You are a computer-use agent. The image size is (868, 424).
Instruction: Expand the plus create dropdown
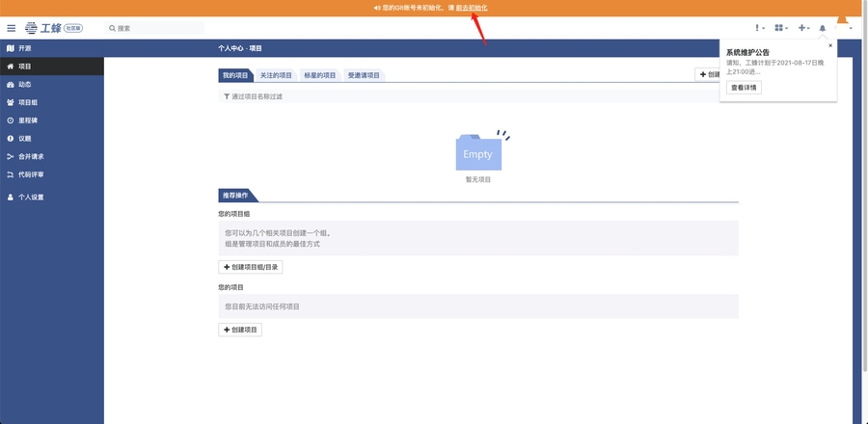tap(803, 28)
